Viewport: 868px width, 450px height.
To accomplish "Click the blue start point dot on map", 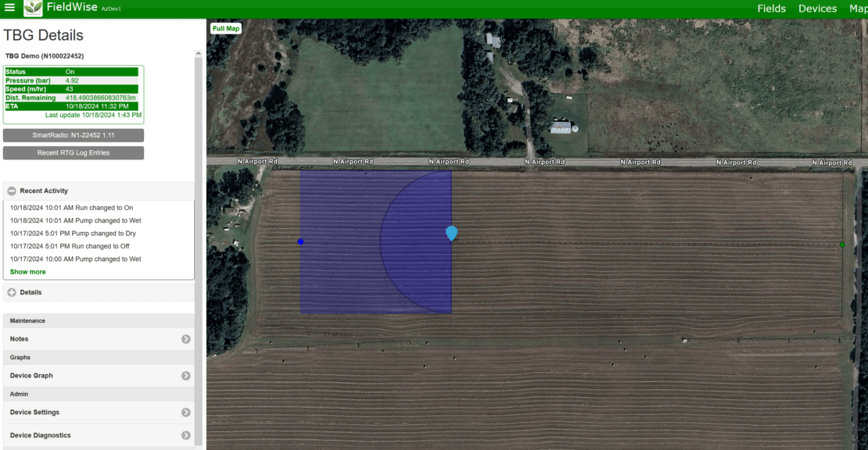I will (x=300, y=242).
